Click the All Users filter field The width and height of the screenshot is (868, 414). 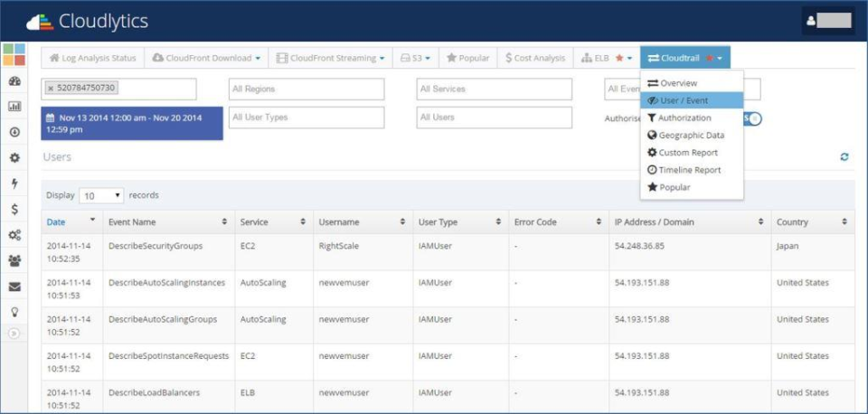click(x=494, y=118)
